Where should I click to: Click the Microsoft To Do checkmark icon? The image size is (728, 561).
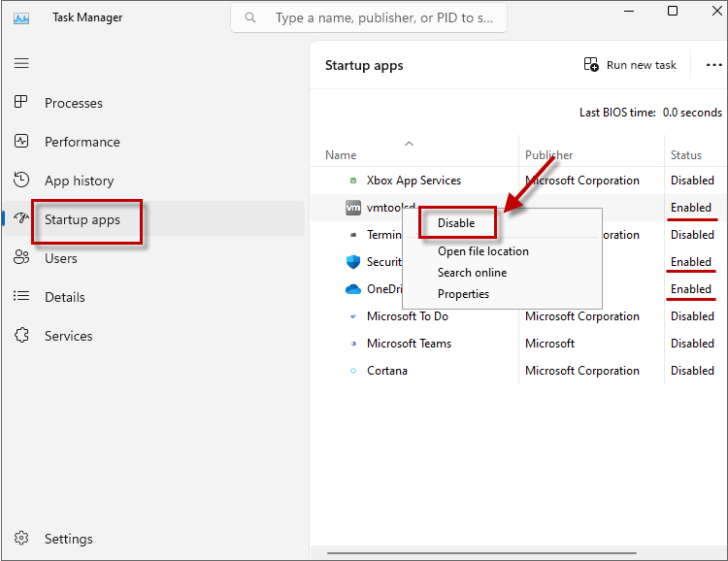[353, 316]
